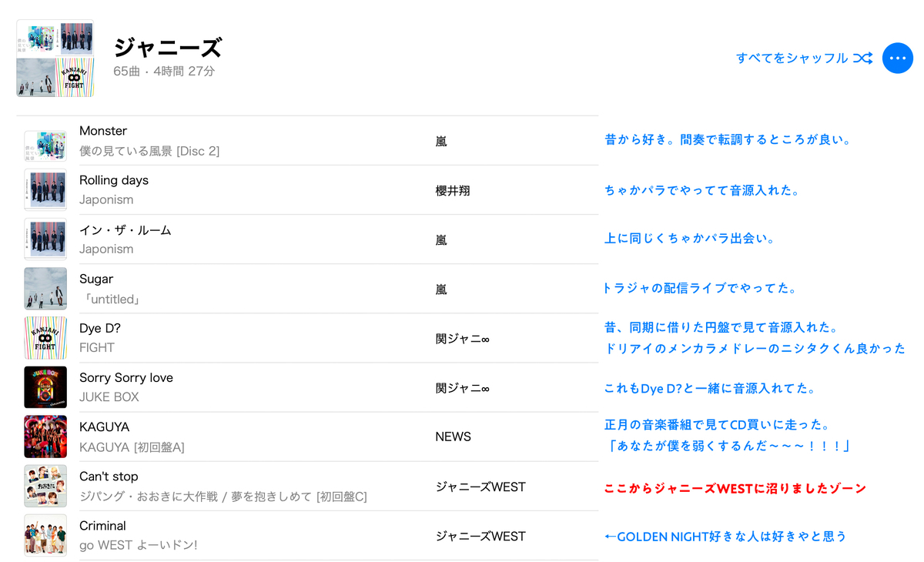Click the Monster album thumbnail
This screenshot has width=924, height=562.
[x=45, y=146]
